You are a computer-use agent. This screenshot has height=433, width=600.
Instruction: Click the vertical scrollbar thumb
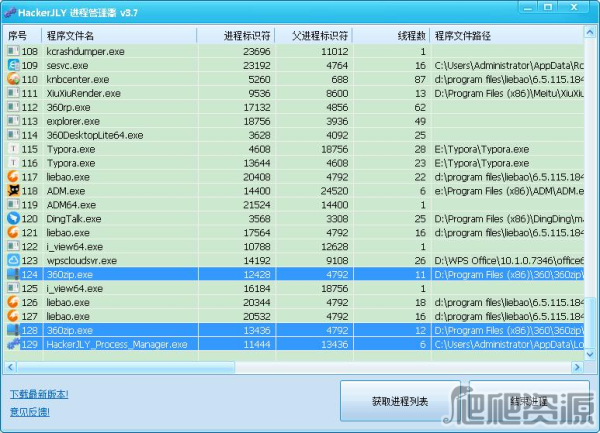click(x=590, y=322)
